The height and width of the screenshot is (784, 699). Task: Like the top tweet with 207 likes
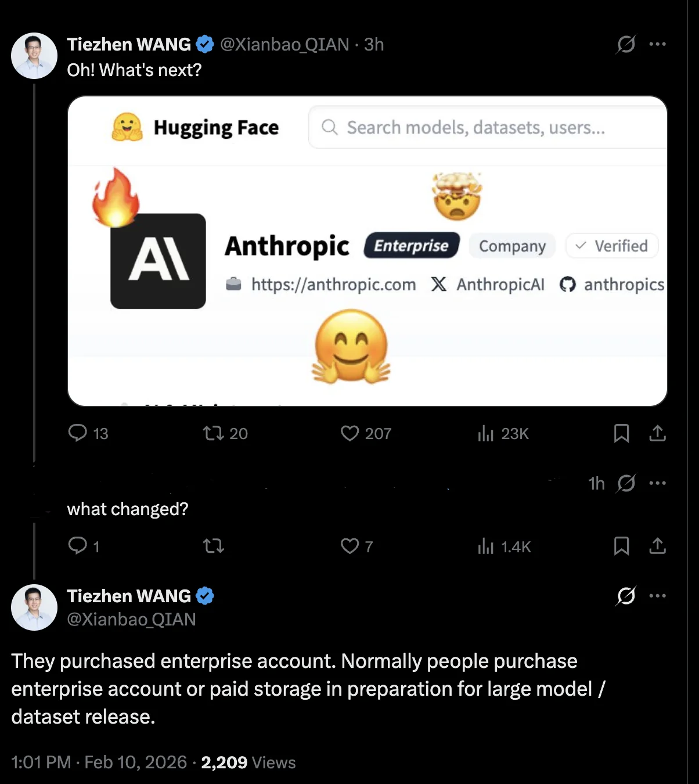coord(349,433)
